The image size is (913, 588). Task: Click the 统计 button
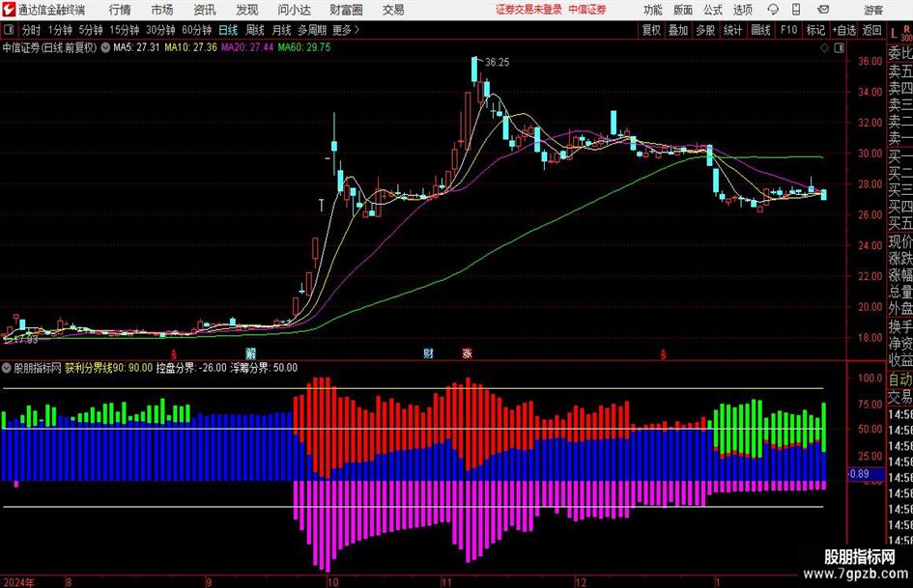point(732,30)
